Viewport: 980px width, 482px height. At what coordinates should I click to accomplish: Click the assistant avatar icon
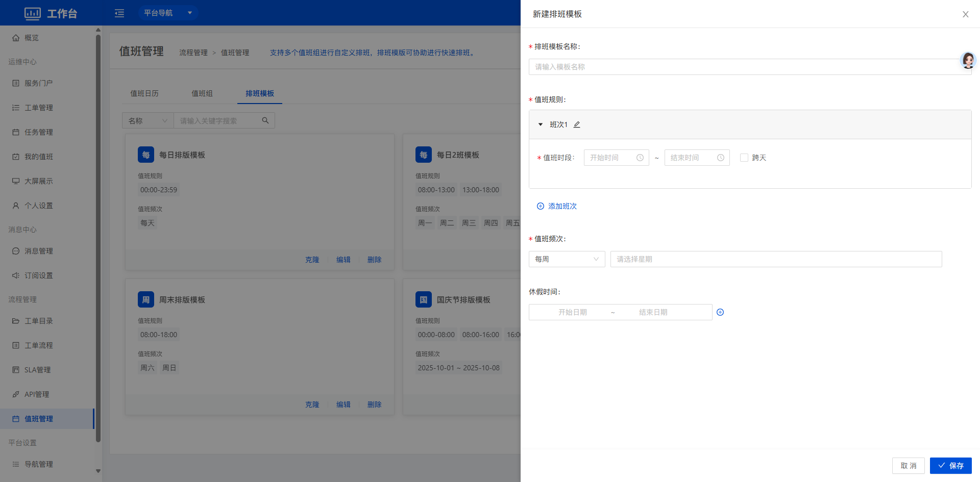[968, 60]
